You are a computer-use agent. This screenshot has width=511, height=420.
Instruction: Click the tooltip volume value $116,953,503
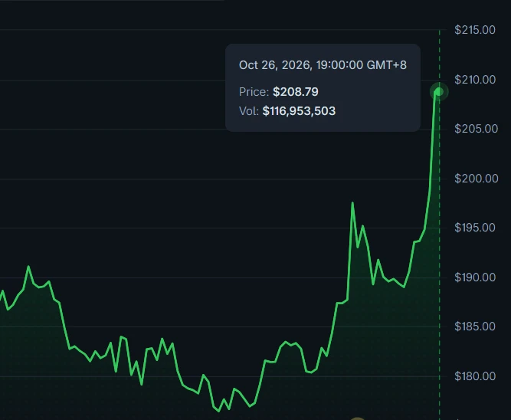pyautogui.click(x=299, y=111)
